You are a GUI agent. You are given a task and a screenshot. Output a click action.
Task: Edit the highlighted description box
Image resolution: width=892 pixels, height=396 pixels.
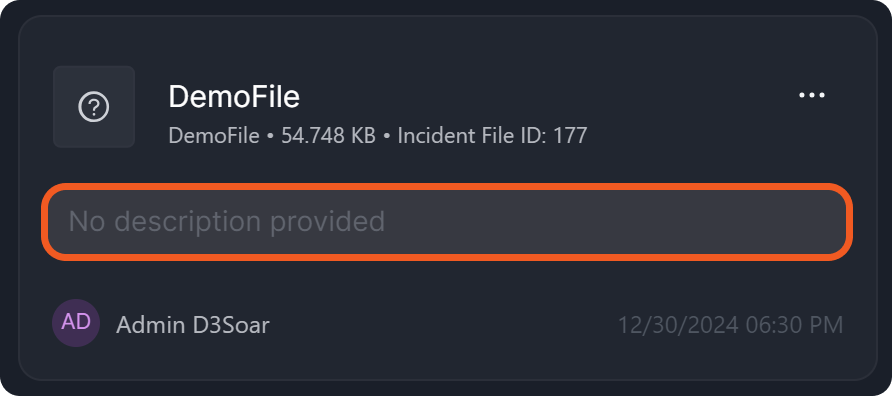[x=447, y=222]
